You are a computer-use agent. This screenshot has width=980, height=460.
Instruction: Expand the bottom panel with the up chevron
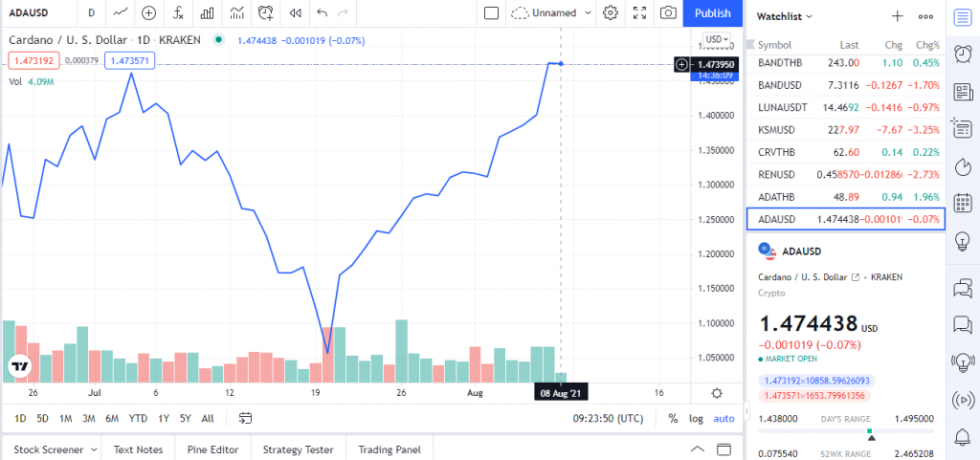(x=698, y=449)
